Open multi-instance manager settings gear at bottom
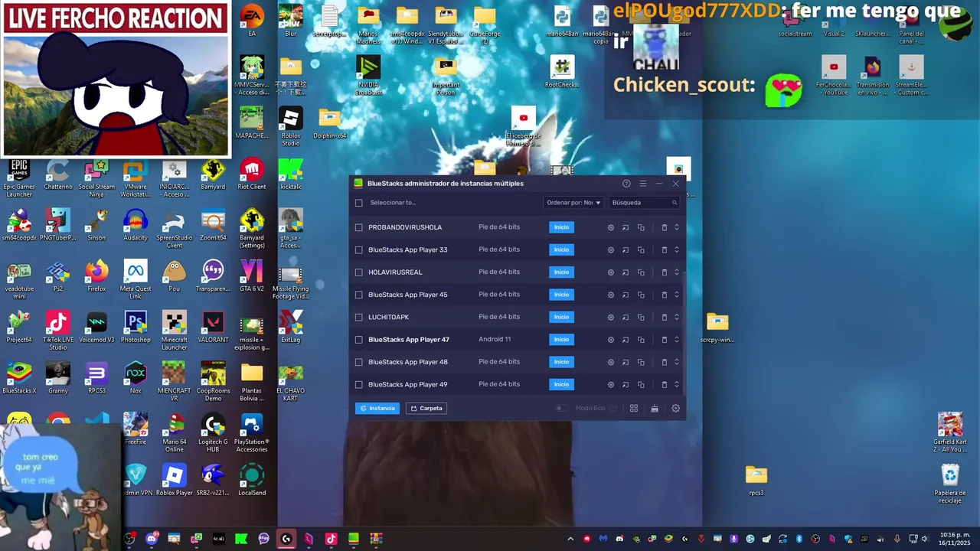The height and width of the screenshot is (551, 980). (x=675, y=409)
